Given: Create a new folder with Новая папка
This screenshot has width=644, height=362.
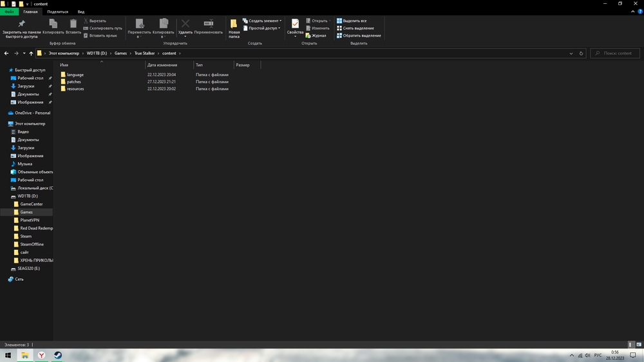Looking at the screenshot, I should click(234, 29).
